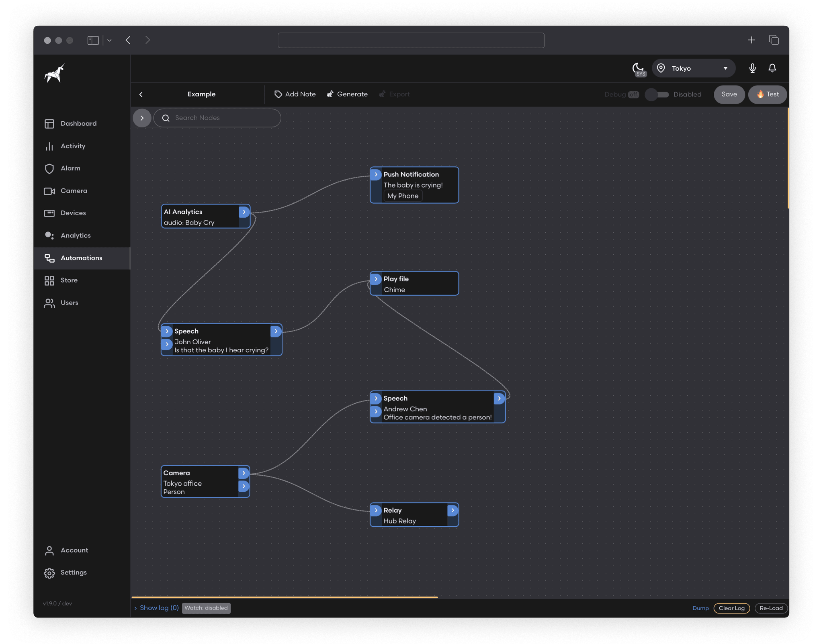Click the Automations sidebar icon

tap(49, 258)
